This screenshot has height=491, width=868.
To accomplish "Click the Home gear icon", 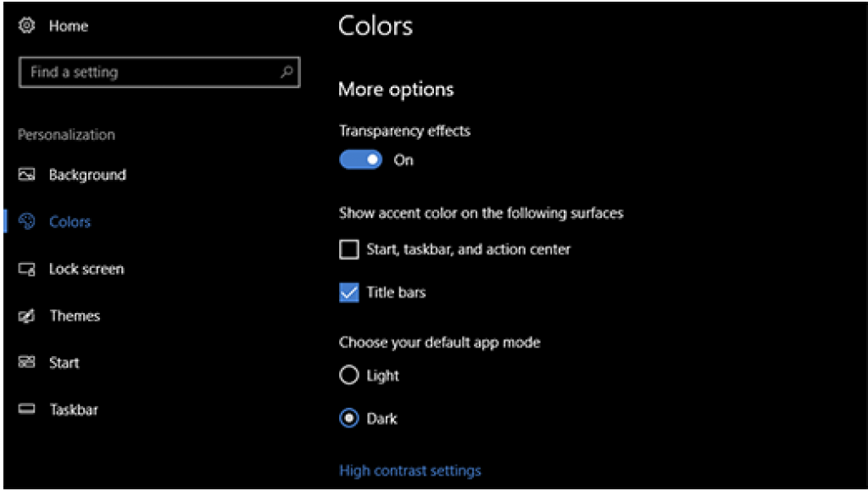I will (x=26, y=25).
